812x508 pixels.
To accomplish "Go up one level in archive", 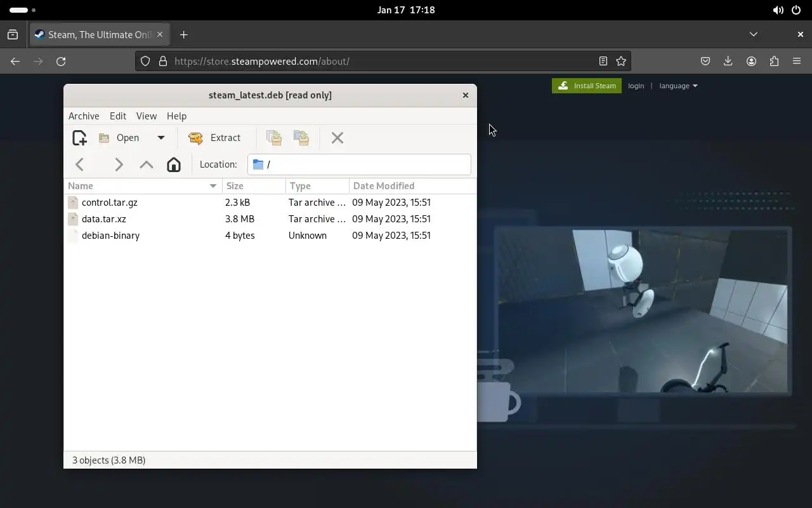I will pyautogui.click(x=147, y=164).
